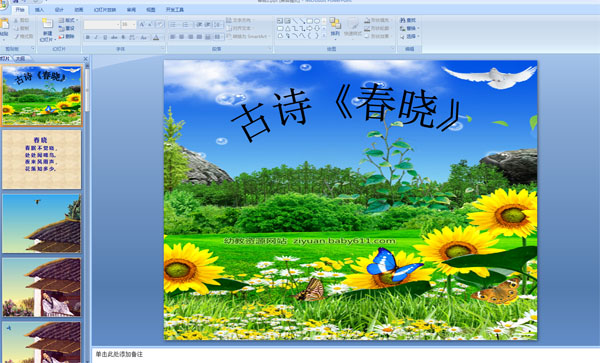Open the font size dropdown
Screen dimensions: 600x363
click(x=128, y=25)
